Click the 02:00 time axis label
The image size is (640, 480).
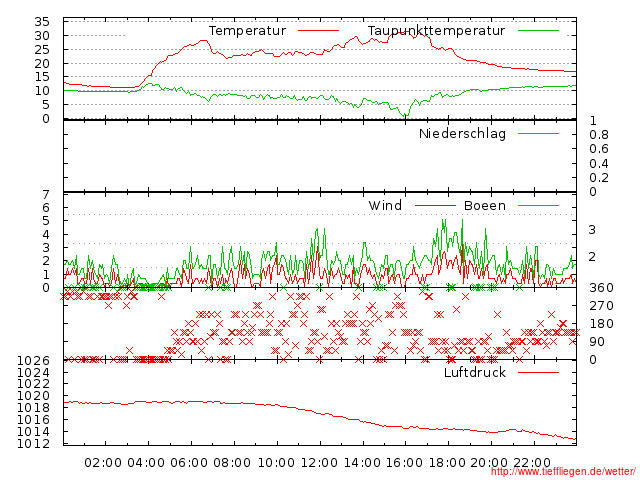click(x=103, y=463)
